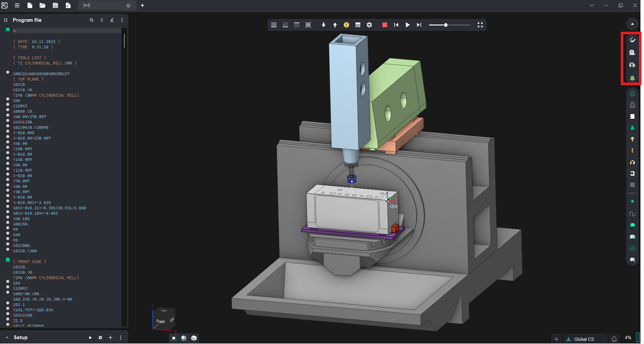The image size is (644, 344).
Task: Click the import file icon
Action: pos(68,6)
